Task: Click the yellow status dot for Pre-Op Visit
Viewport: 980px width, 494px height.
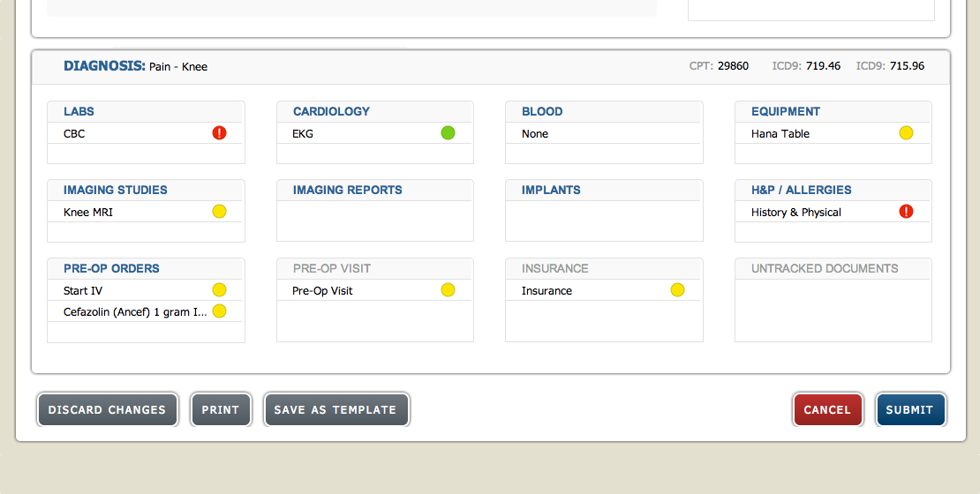Action: (448, 290)
